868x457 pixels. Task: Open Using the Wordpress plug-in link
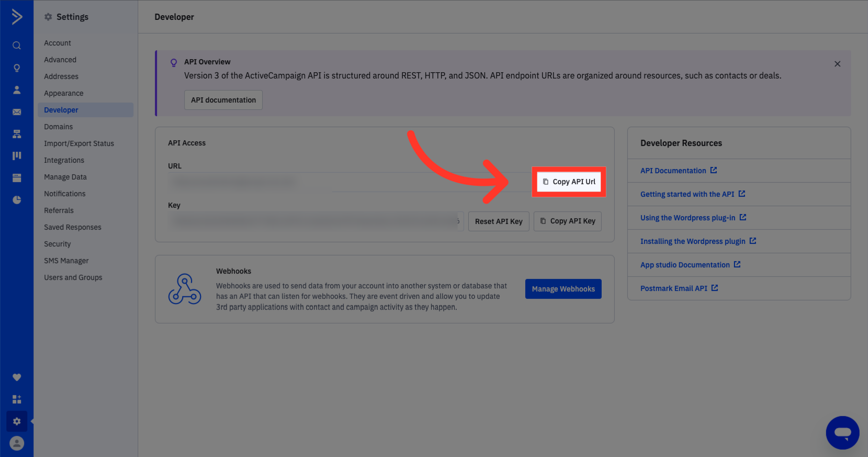[x=688, y=218]
